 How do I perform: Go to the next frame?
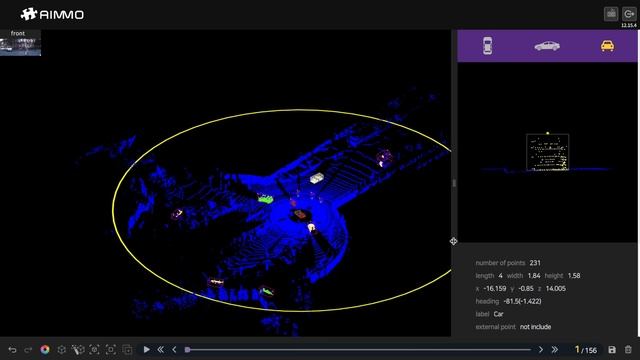(x=541, y=350)
